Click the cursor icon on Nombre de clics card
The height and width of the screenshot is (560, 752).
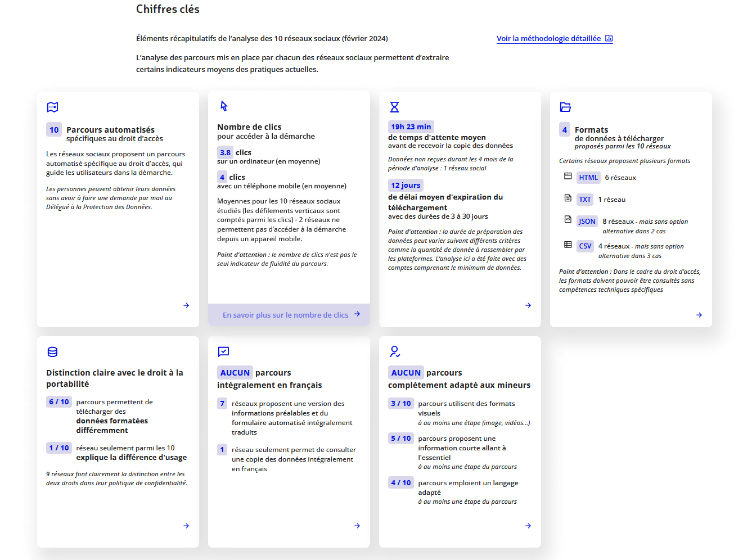click(x=224, y=106)
